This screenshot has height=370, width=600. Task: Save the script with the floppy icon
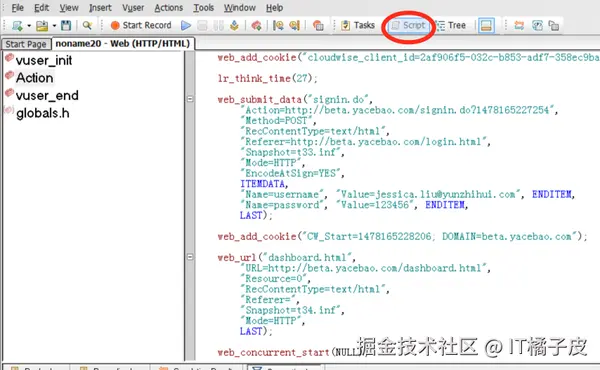[66, 26]
